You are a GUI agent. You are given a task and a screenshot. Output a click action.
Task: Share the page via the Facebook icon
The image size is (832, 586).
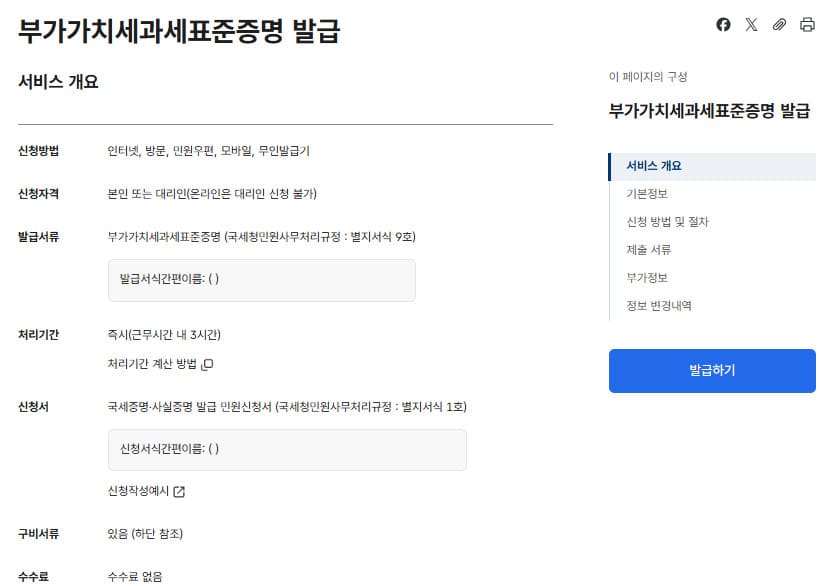[x=723, y=24]
